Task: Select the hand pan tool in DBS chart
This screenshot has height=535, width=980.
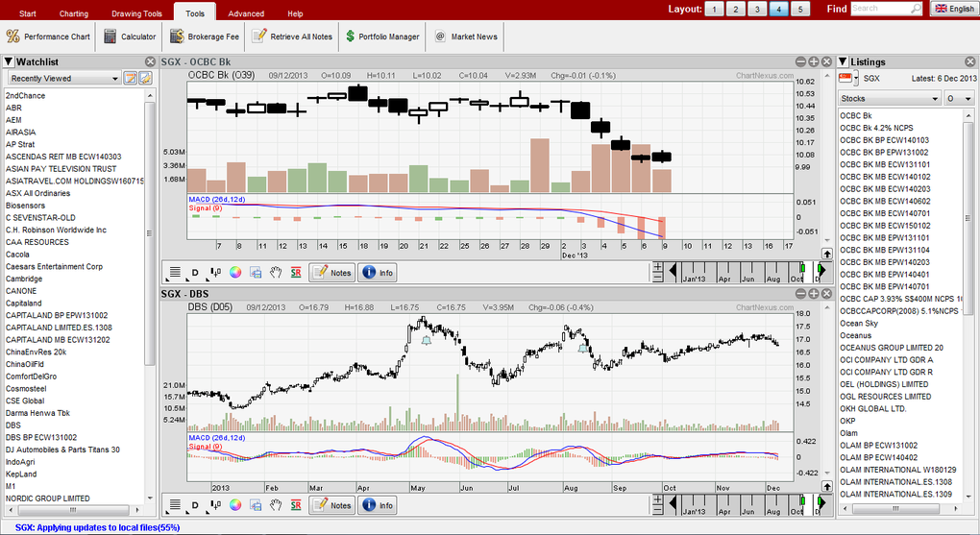Action: point(276,504)
